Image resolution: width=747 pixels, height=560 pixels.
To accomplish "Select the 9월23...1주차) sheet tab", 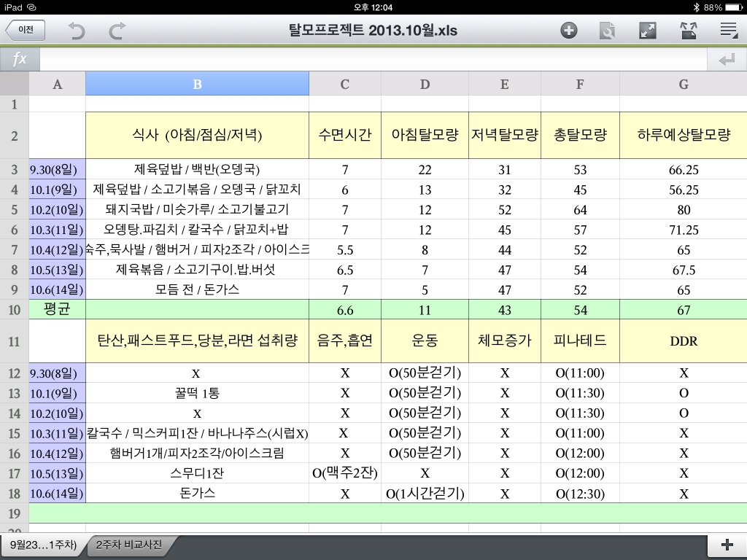I will click(x=43, y=545).
